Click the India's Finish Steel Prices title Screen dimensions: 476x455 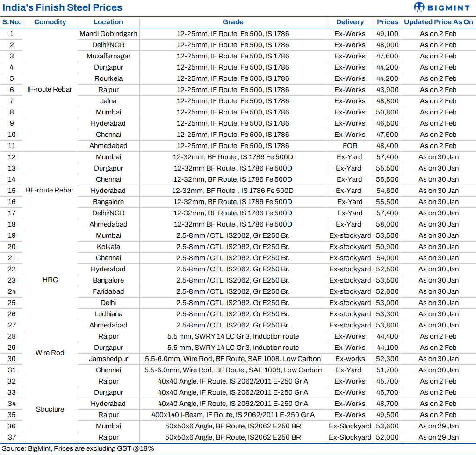(x=63, y=7)
